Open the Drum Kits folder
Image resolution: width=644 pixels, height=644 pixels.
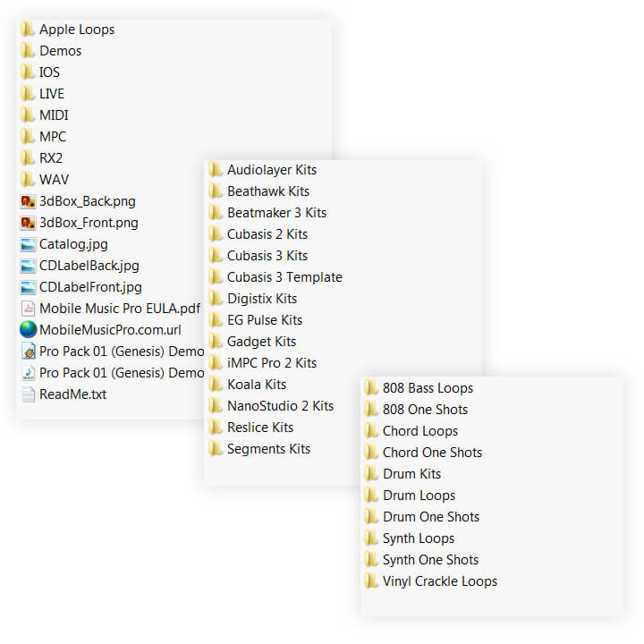[x=411, y=474]
